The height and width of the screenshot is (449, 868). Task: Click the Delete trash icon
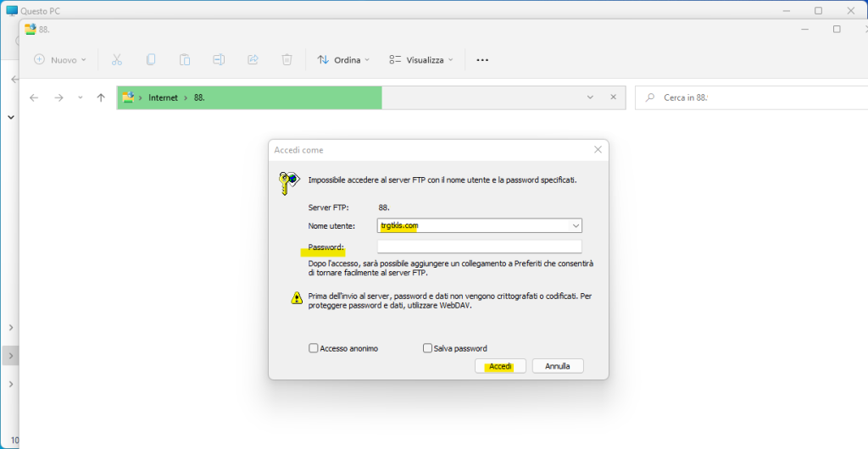(x=287, y=60)
